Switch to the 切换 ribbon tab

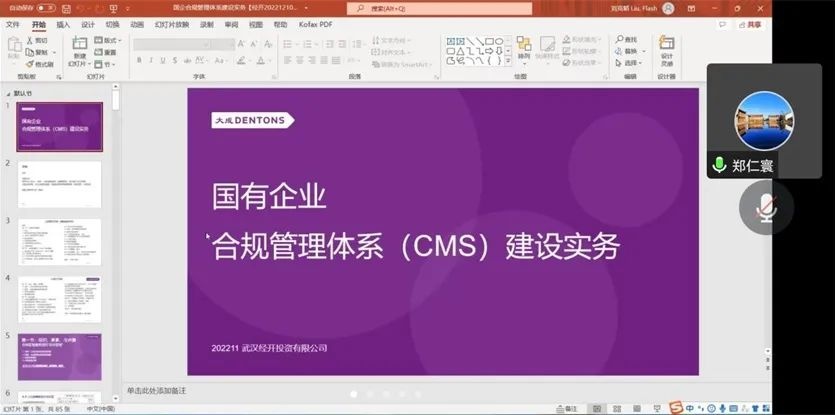pyautogui.click(x=112, y=25)
